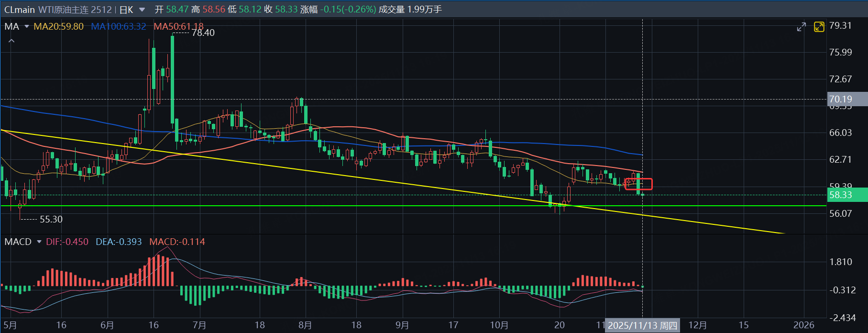
Task: Click the 55.30 low price marker
Action: [51, 219]
